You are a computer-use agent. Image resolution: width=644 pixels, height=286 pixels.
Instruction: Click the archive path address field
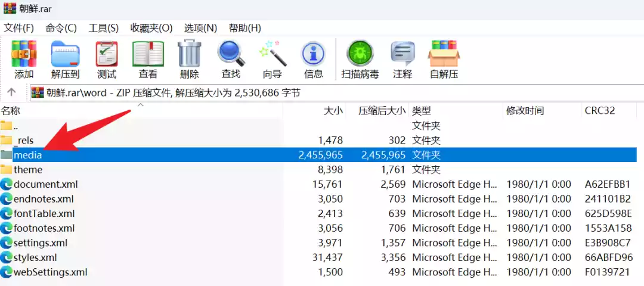pos(334,92)
